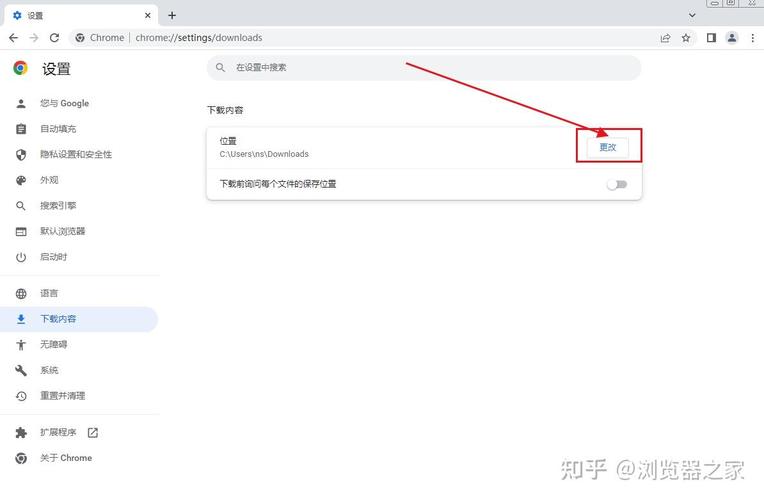The height and width of the screenshot is (500, 764).
Task: Click the Chrome logo next to 设置
Action: coord(20,68)
